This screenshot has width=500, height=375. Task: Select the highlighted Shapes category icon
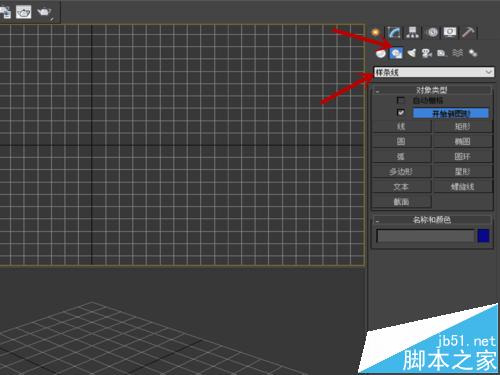click(396, 53)
